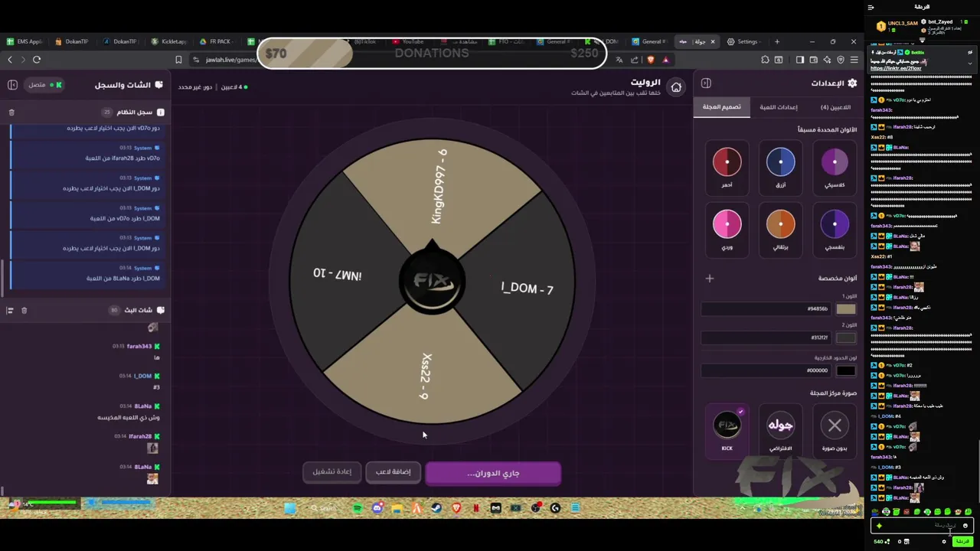This screenshot has height=551, width=980.
Task: Edit the #000000 border color field
Action: point(766,370)
